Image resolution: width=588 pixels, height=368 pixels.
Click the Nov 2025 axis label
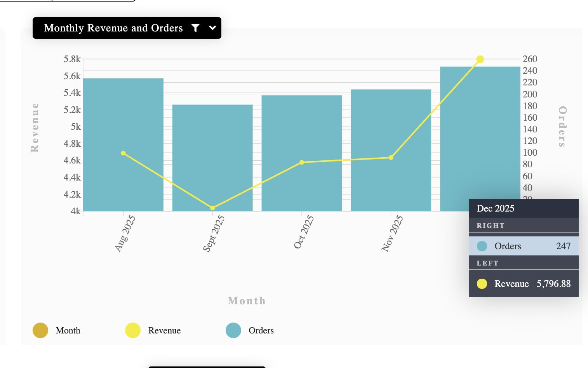click(x=392, y=233)
